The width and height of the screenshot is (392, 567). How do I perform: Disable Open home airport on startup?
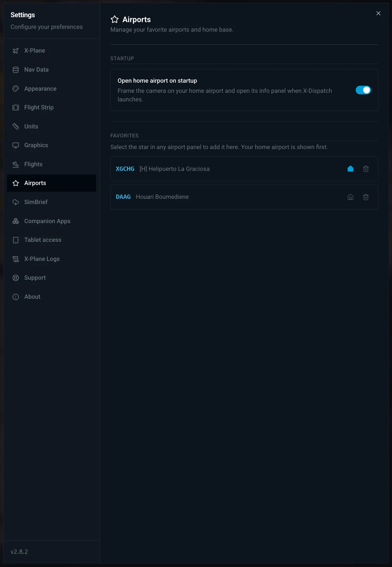point(363,90)
